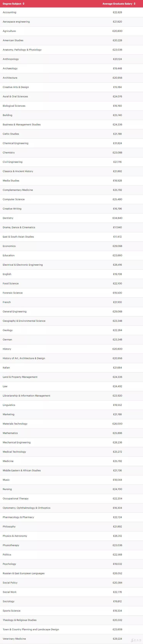The image size is (143, 644).
Task: Click the Degree Subject column header text
Action: (x=12, y=4)
